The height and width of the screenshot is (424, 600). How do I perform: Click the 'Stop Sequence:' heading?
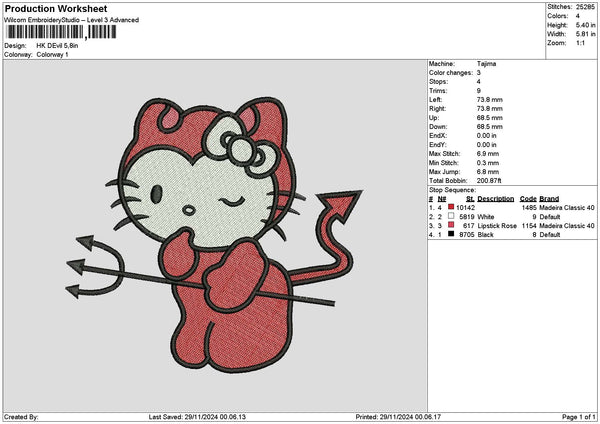452,190
